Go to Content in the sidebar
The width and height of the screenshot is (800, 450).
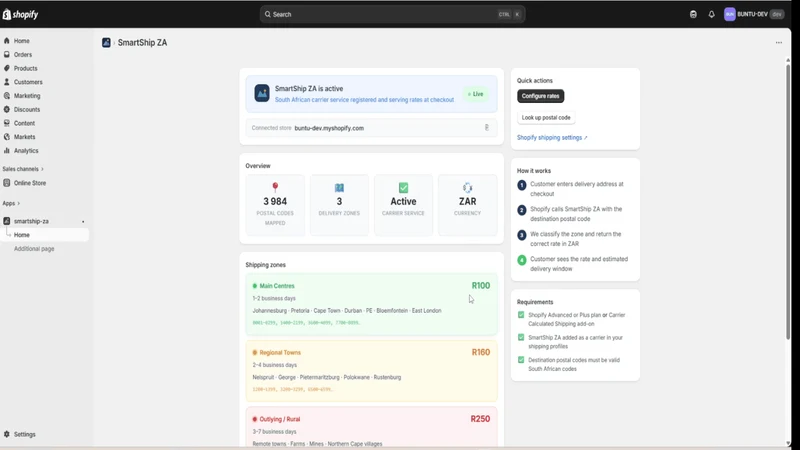(24, 123)
